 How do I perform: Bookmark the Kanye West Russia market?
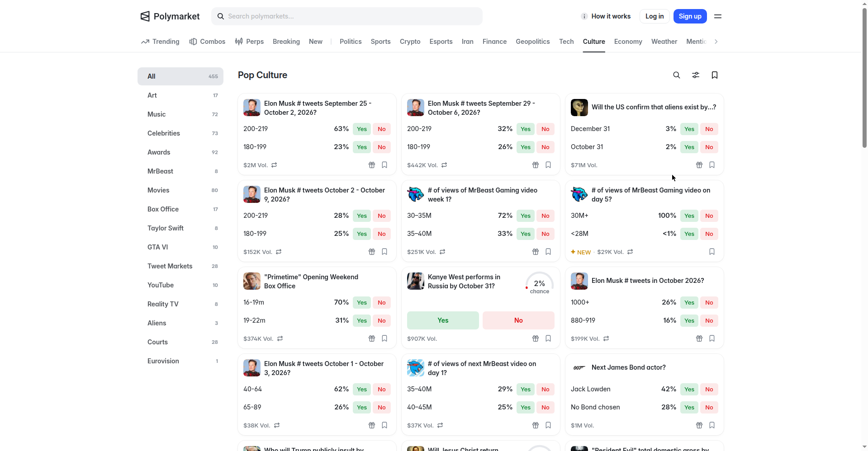[548, 338]
